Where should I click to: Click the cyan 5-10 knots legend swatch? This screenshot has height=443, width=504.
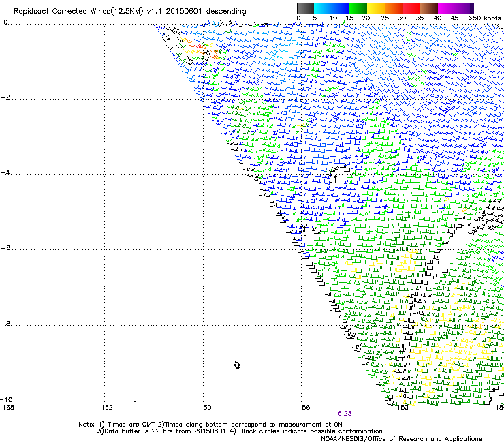coord(322,8)
